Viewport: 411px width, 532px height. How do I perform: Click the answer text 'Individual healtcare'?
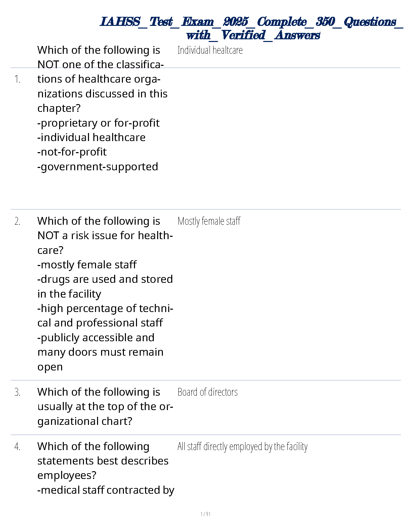210,50
